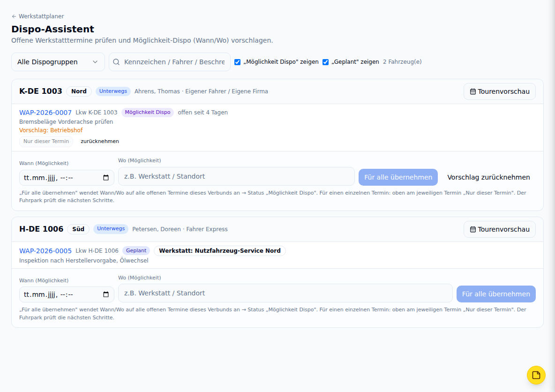Open appointment WAP-2026-0005 link
Image resolution: width=555 pixels, height=392 pixels.
45,251
